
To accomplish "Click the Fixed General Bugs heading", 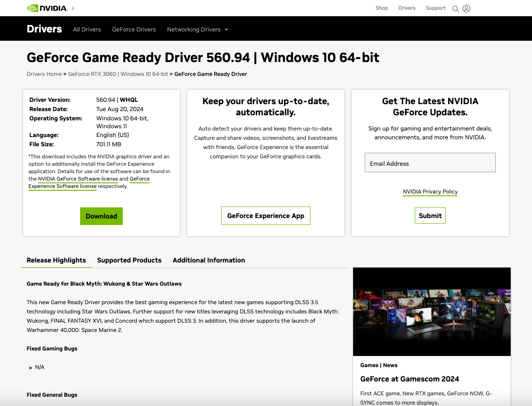I will [52, 395].
